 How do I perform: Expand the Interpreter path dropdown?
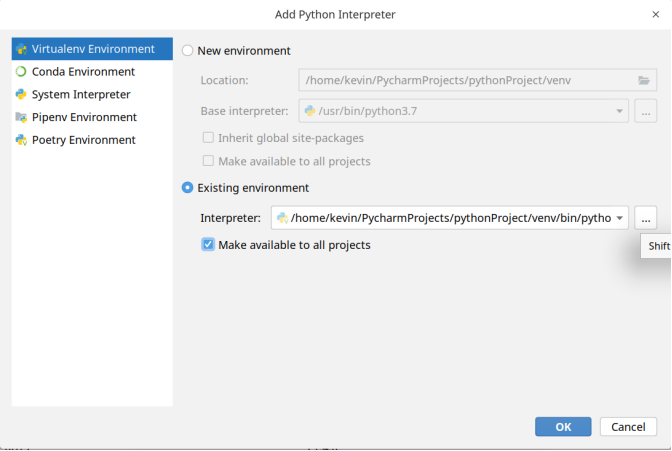pos(620,218)
